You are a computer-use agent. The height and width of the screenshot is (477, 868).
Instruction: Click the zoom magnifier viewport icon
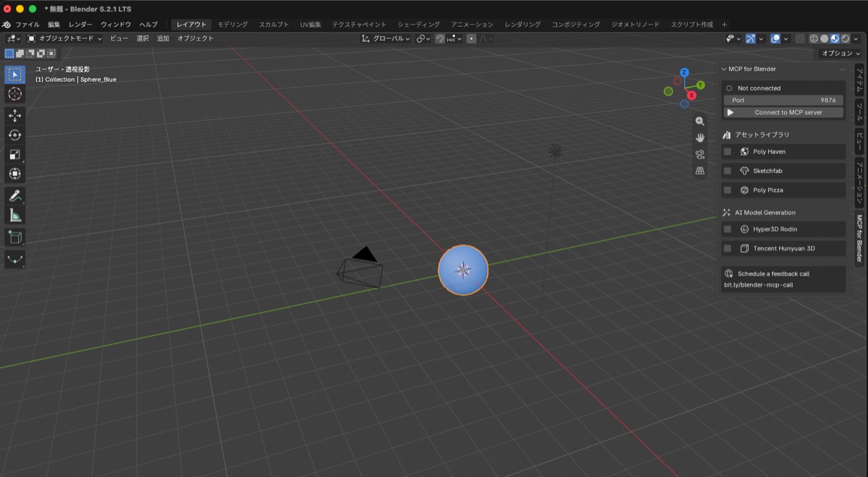(x=699, y=121)
